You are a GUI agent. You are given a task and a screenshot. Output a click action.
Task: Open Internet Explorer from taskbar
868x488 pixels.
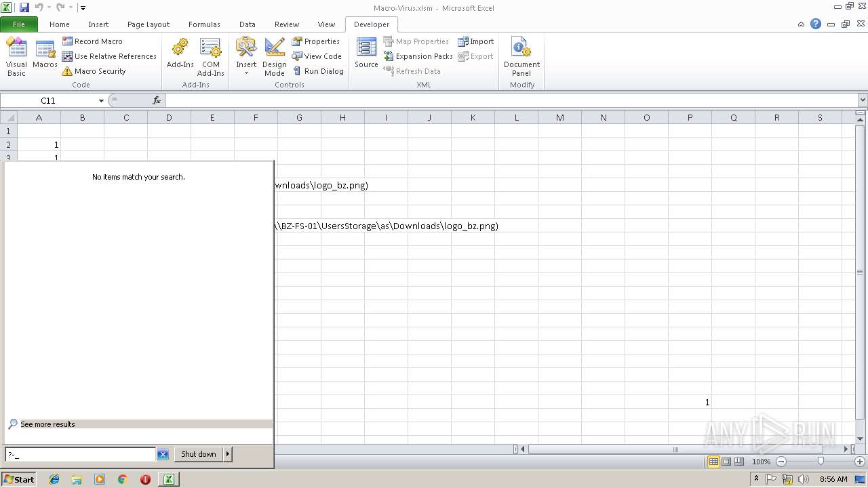54,479
